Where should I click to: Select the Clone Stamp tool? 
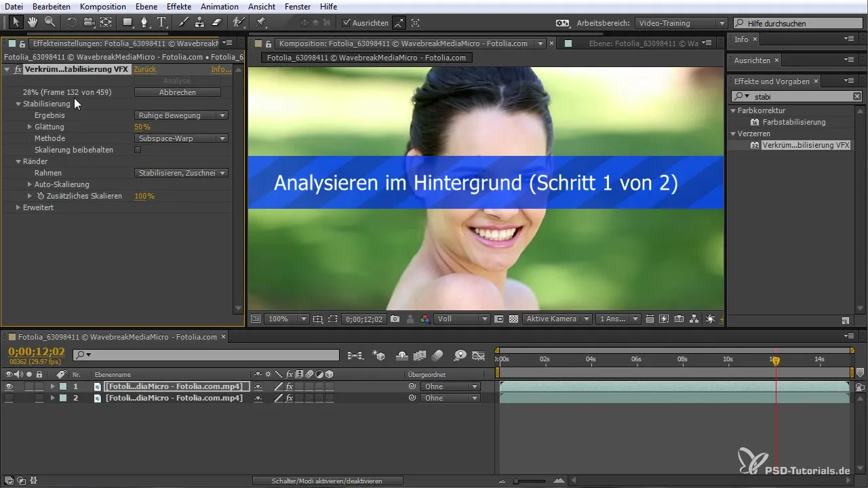tap(200, 22)
